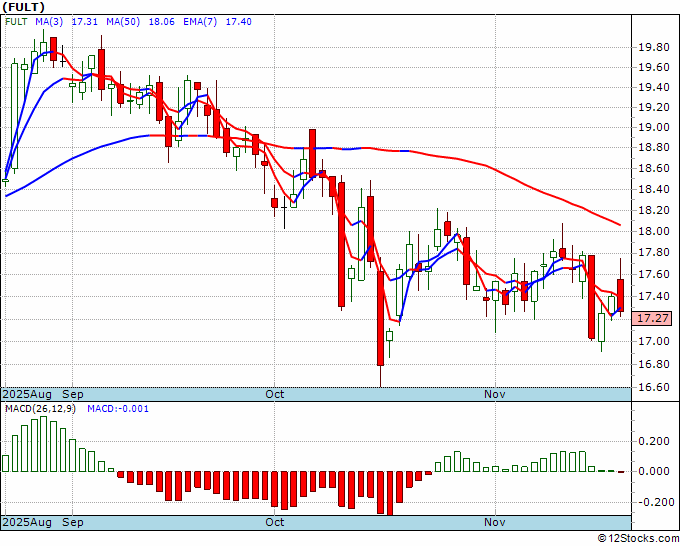Click the Nov marker on price timeline
This screenshot has width=680, height=546.
[x=495, y=394]
